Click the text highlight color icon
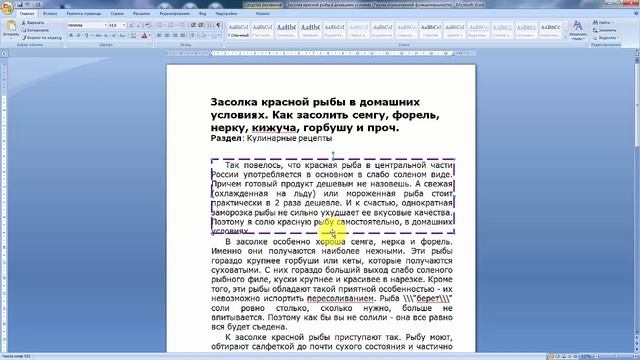Image resolution: width=640 pixels, height=360 pixels. coord(133,36)
